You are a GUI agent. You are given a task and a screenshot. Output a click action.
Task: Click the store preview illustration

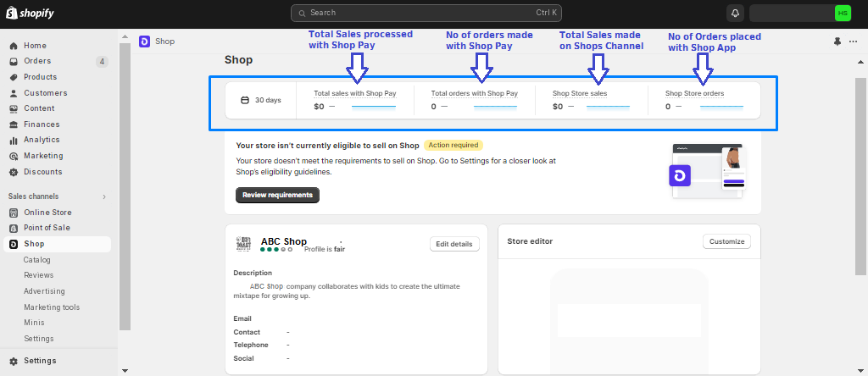coord(707,171)
